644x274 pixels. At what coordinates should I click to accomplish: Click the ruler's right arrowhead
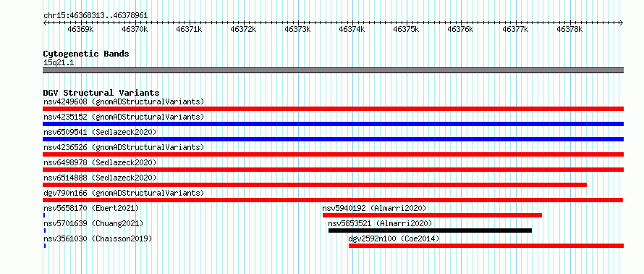coord(622,22)
